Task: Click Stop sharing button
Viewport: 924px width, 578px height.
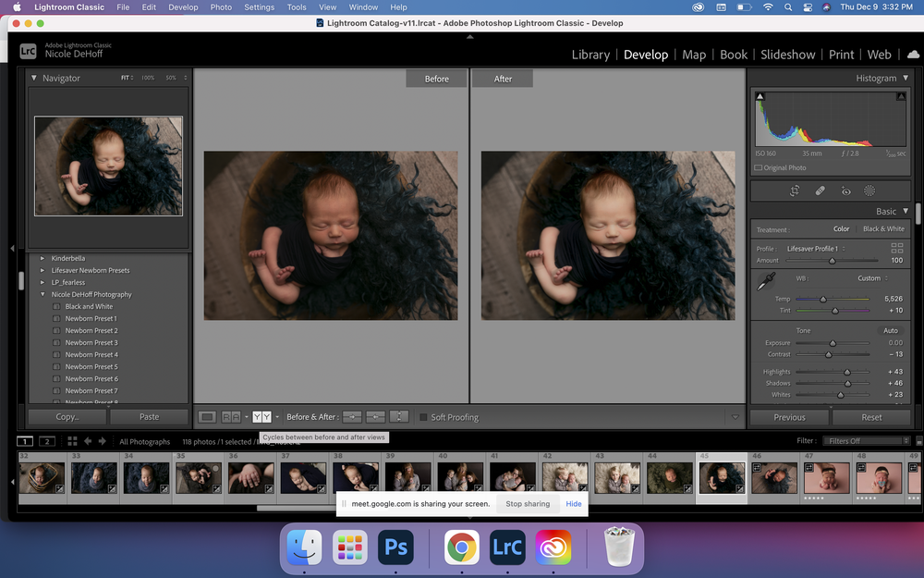Action: coord(528,504)
